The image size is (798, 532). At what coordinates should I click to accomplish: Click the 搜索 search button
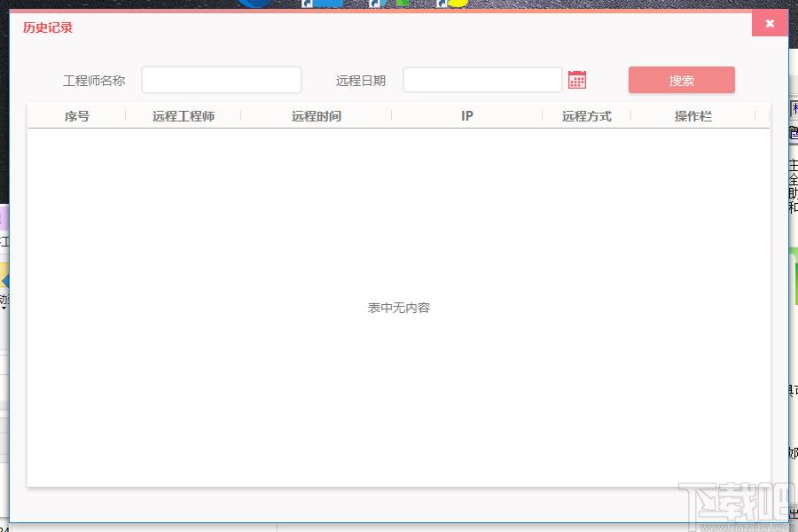click(682, 80)
